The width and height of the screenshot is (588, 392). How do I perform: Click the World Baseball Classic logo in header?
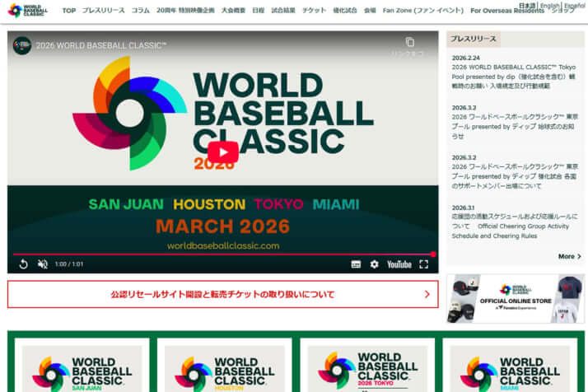[28, 10]
